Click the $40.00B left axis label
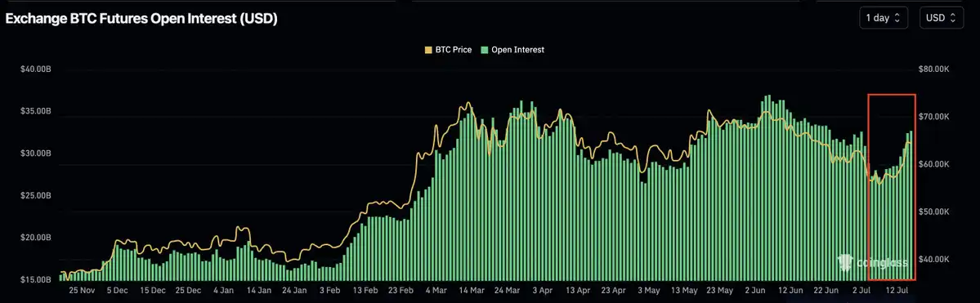Viewport: 980px width, 303px height. 35,69
